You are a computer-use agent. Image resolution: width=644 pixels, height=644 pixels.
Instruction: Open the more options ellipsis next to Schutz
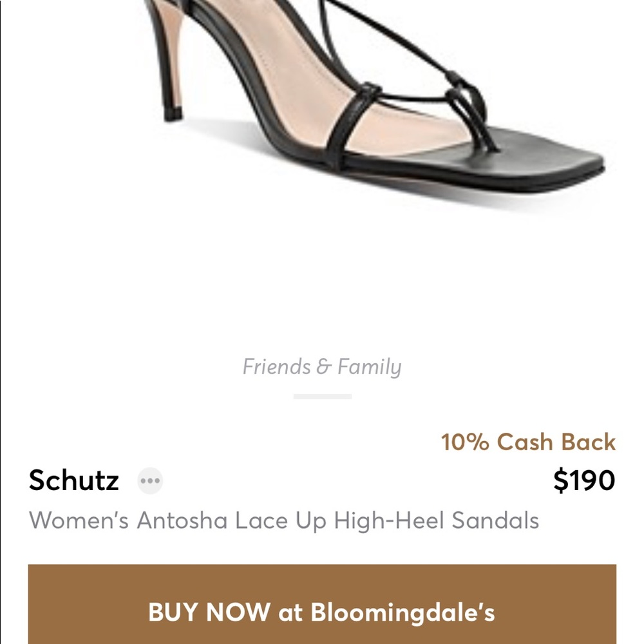coord(149,480)
